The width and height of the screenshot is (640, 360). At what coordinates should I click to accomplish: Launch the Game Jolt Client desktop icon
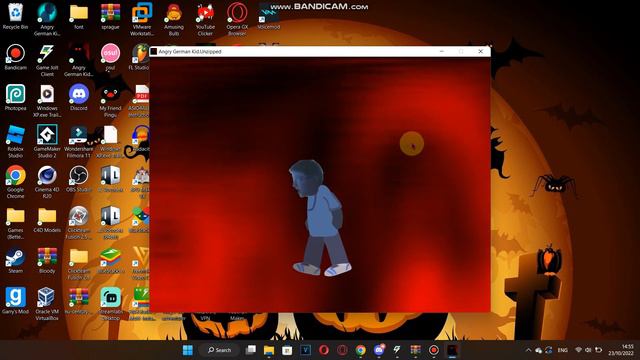(47, 60)
